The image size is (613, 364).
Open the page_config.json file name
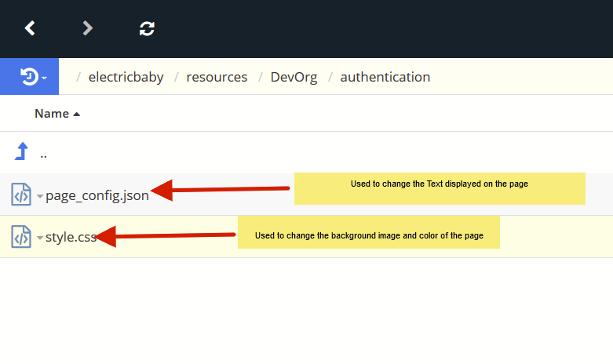(x=97, y=195)
